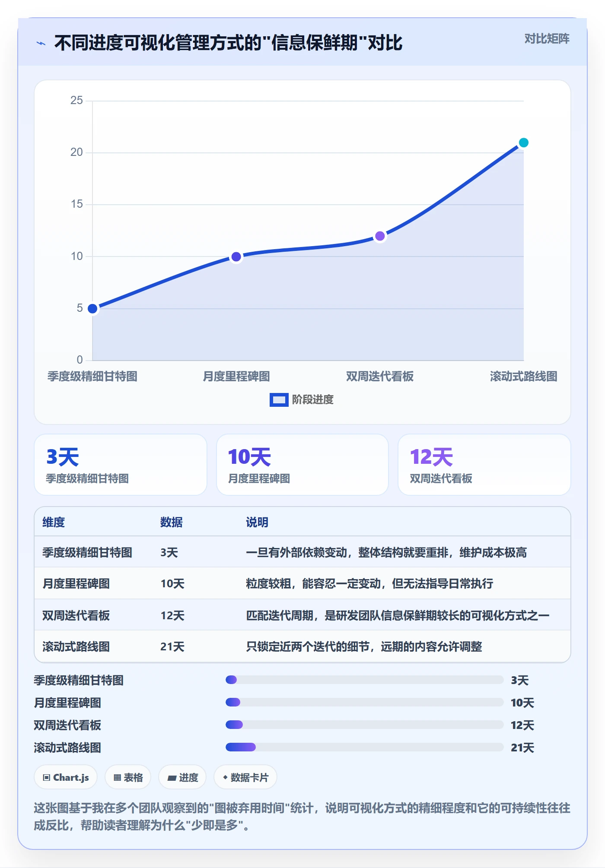Image resolution: width=605 pixels, height=868 pixels.
Task: Click the 数据卡片 tag chip
Action: (245, 777)
